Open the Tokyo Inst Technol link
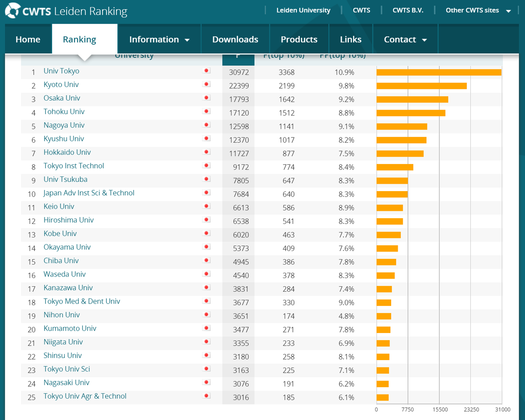Screen dimensions: 525x420 pos(74,166)
